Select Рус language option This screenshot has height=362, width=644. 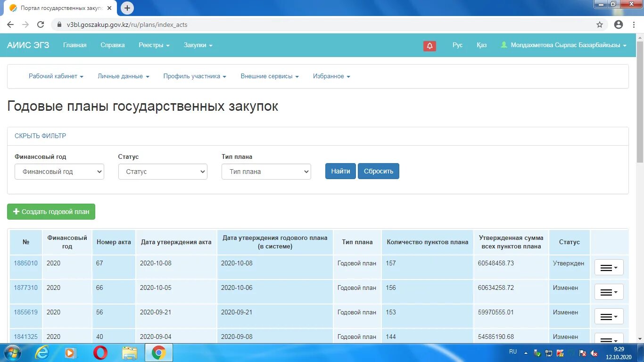click(x=457, y=45)
